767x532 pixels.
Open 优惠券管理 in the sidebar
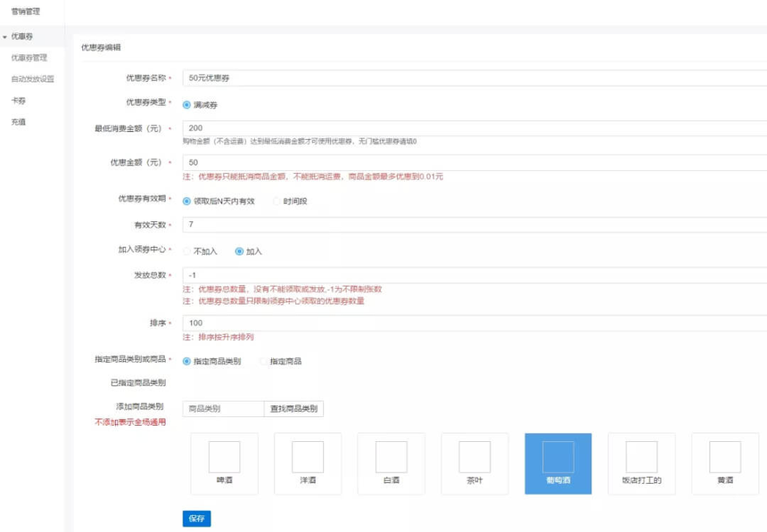pos(29,58)
